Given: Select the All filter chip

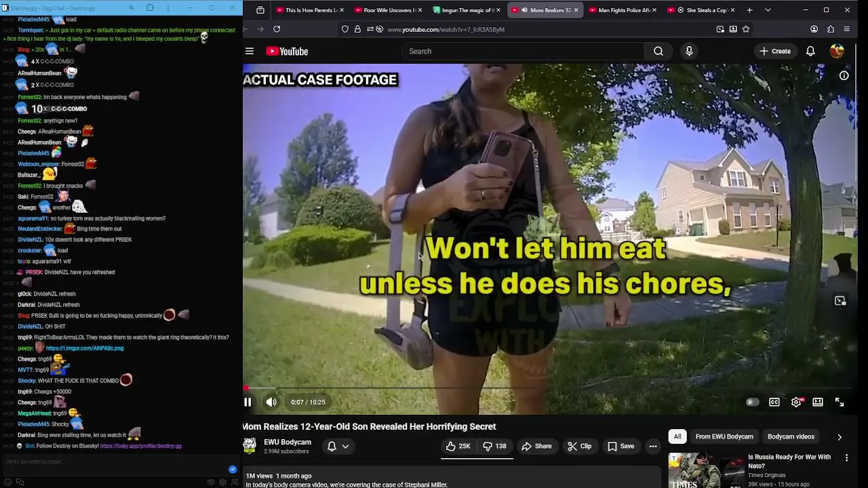Looking at the screenshot, I should click(x=677, y=436).
